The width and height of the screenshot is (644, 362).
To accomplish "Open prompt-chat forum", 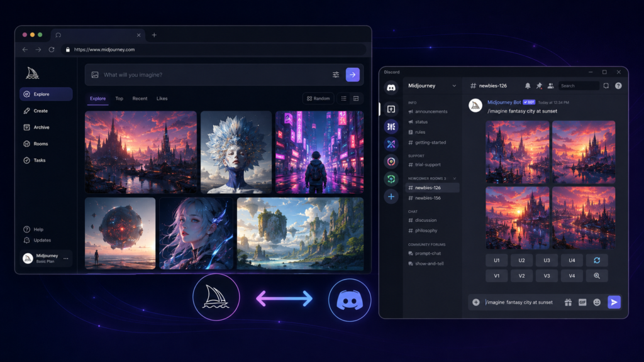I will [425, 254].
